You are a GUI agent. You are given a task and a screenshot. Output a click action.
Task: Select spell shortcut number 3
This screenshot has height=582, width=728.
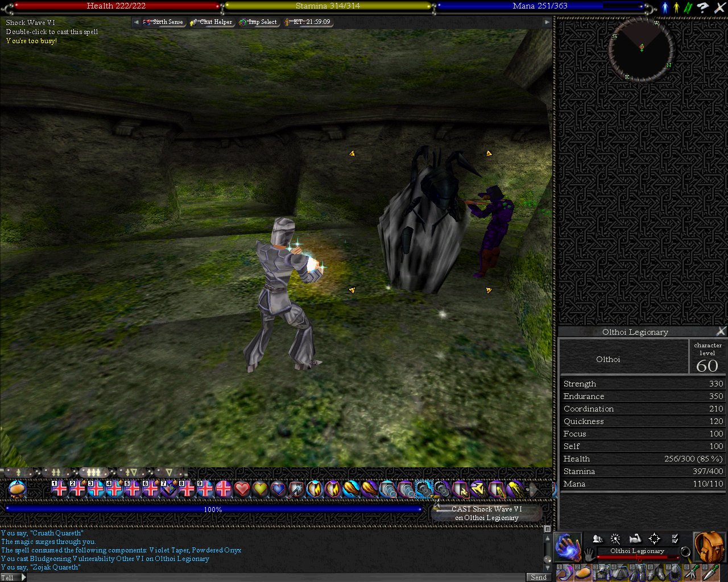tap(96, 488)
